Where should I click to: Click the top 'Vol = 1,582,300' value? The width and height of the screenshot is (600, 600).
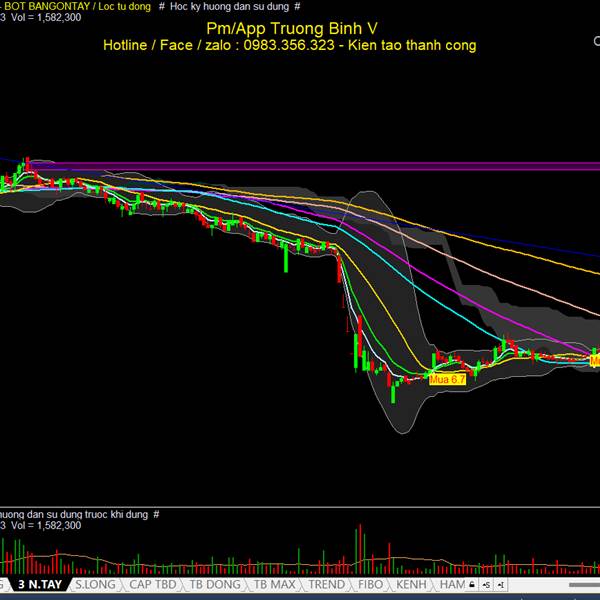pyautogui.click(x=46, y=17)
